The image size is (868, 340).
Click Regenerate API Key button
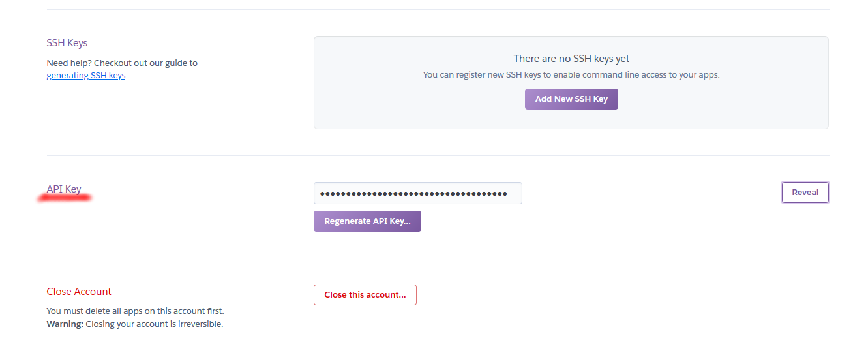click(x=367, y=221)
